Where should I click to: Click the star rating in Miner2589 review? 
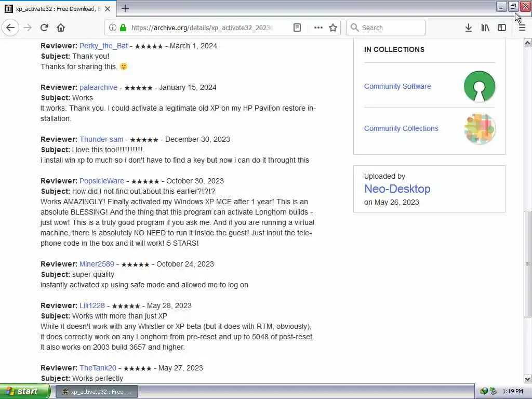[136, 264]
